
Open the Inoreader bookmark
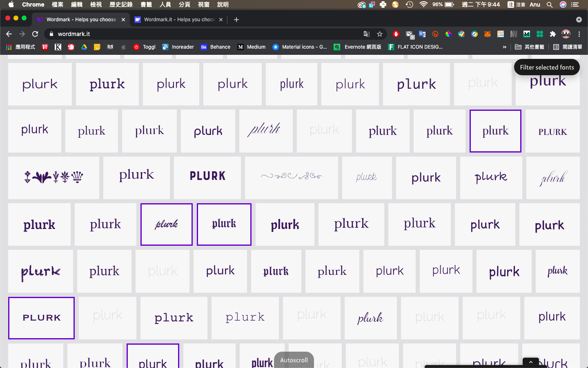[178, 47]
